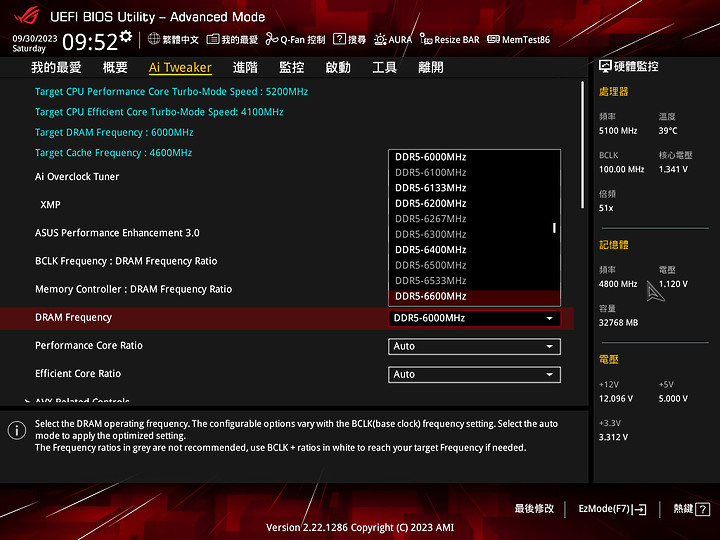Click the memory frequency 4800 MHz value

(x=618, y=284)
